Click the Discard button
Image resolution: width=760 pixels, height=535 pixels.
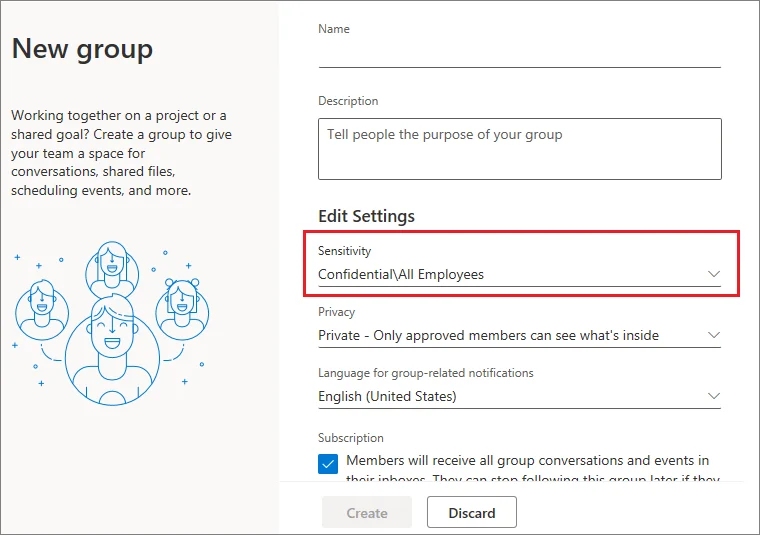[472, 512]
